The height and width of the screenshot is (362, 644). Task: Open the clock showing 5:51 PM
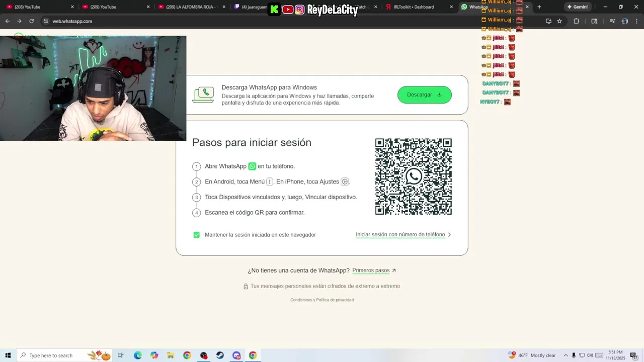(615, 355)
